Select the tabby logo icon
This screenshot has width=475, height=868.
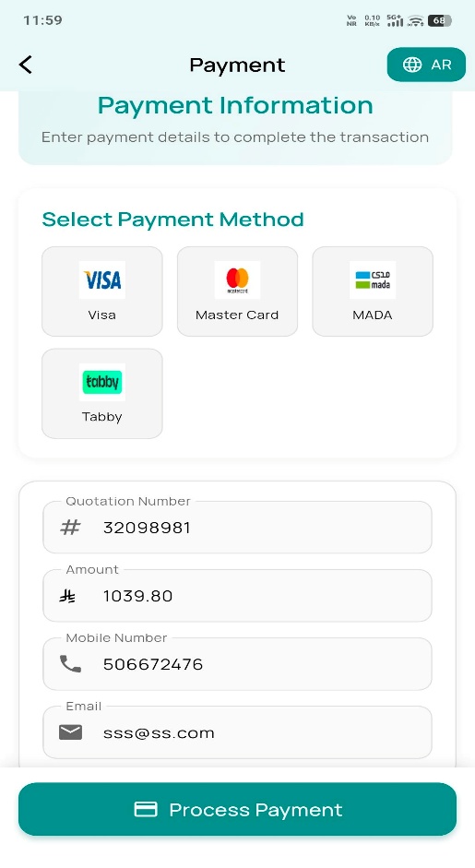(x=102, y=382)
